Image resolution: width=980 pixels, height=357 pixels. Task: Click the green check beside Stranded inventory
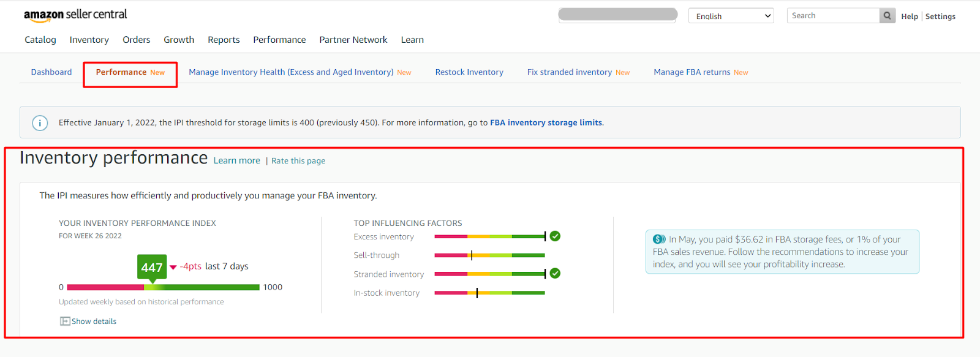[555, 274]
